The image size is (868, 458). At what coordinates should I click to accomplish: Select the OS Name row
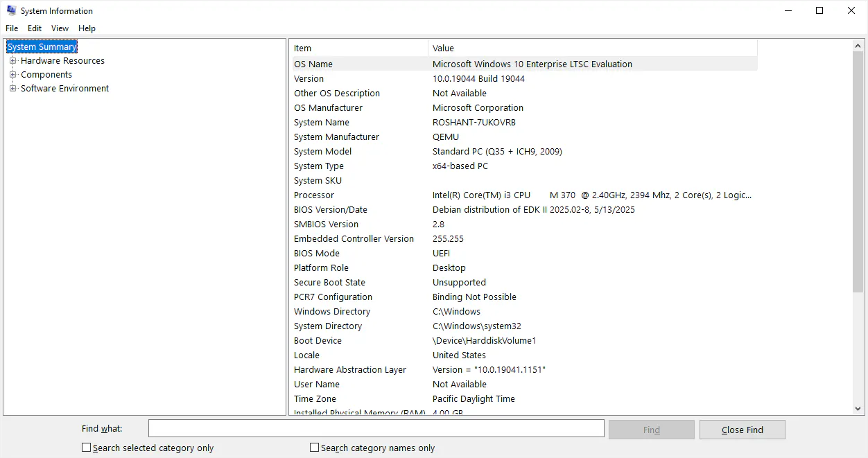[523, 64]
